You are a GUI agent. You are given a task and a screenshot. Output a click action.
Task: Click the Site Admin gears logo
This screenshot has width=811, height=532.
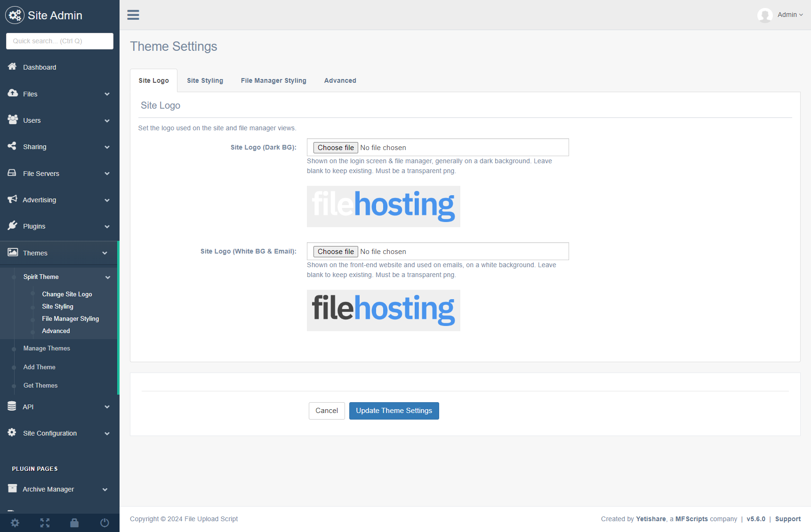[x=15, y=15]
